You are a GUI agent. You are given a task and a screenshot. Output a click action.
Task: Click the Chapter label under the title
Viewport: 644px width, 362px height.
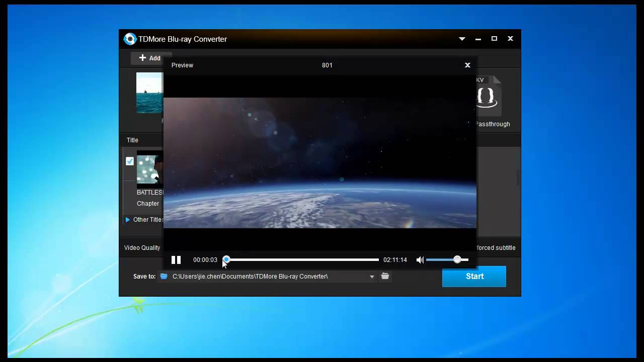(x=148, y=204)
